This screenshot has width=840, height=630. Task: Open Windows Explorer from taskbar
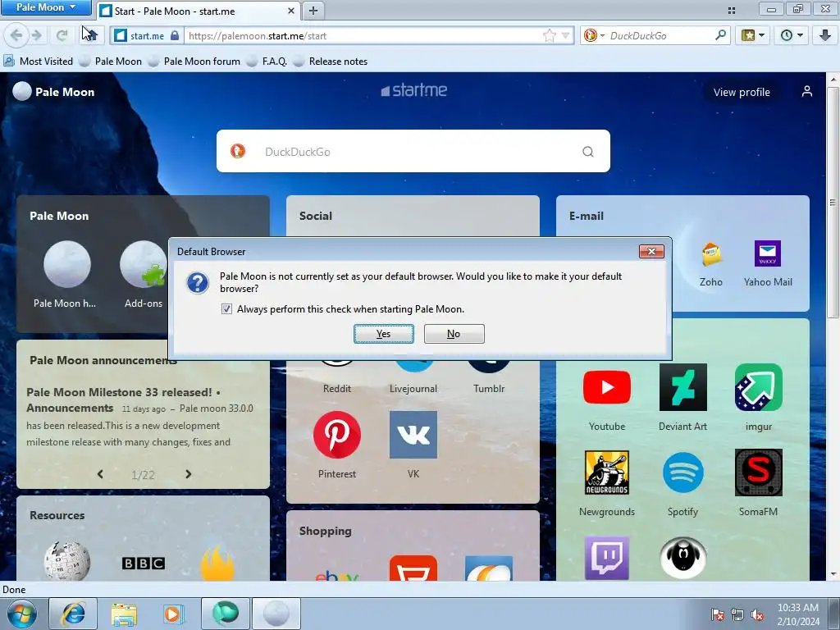[x=124, y=614]
